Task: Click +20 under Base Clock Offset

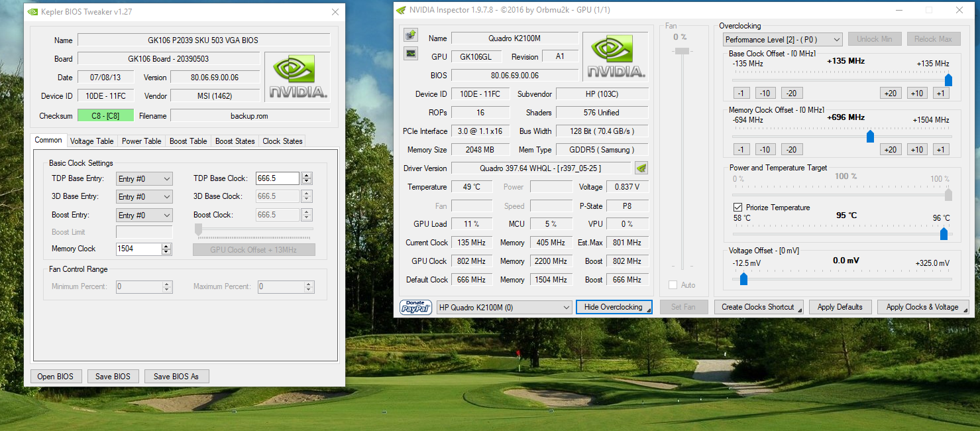Action: point(891,93)
